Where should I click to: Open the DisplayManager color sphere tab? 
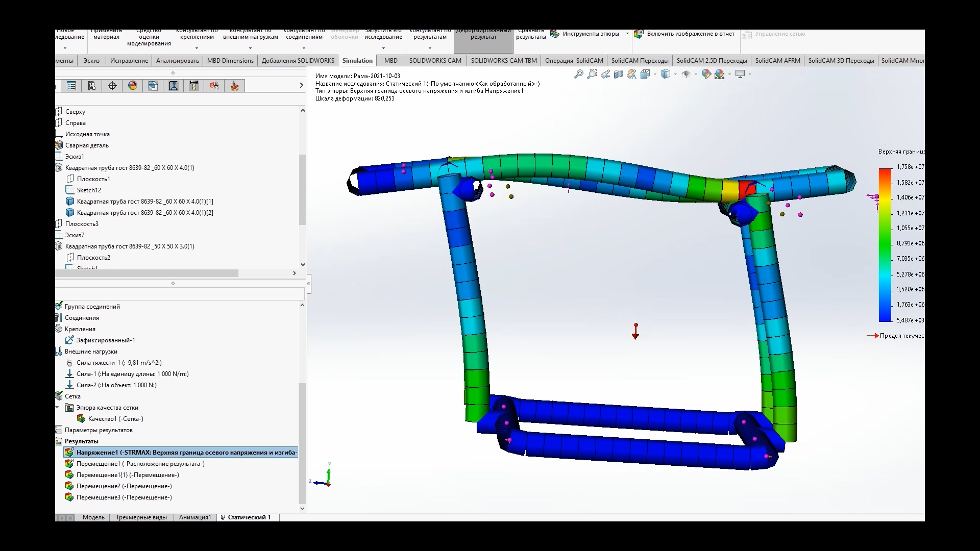tap(133, 86)
